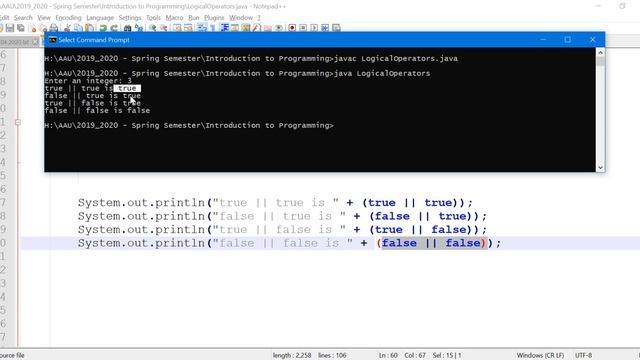This screenshot has width=640, height=360.
Task: Click 'Windows (CR LF)' in status bar
Action: coord(540,355)
